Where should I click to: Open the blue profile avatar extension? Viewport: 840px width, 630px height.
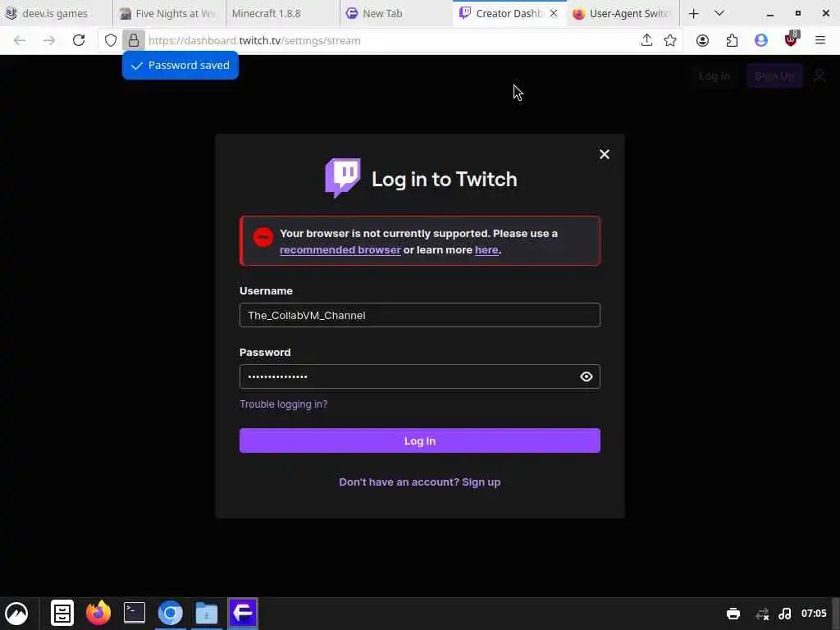[761, 40]
